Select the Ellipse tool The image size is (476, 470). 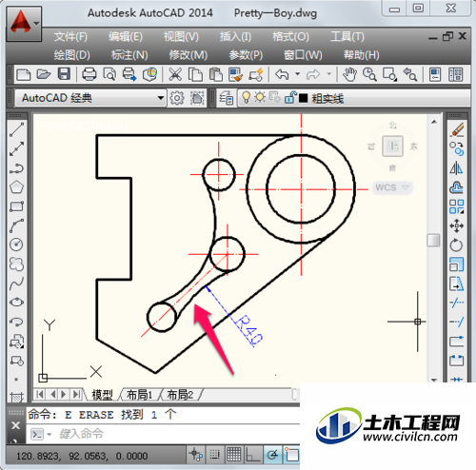coord(16,303)
